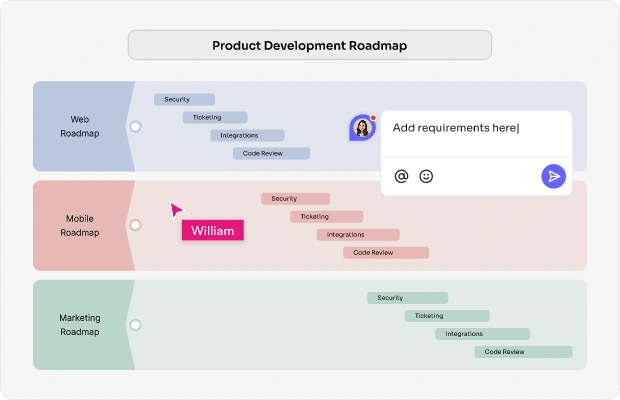
Task: Select the Mobile Roadmap circle marker
Action: 136,225
